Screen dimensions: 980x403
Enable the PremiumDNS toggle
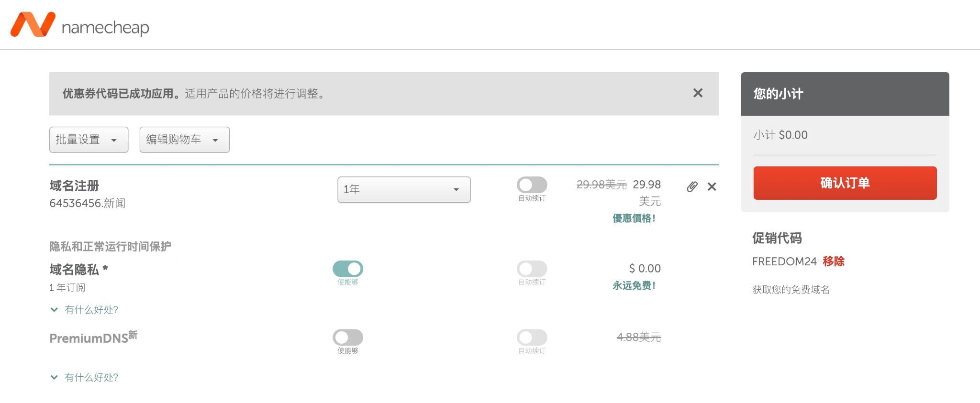tap(347, 338)
